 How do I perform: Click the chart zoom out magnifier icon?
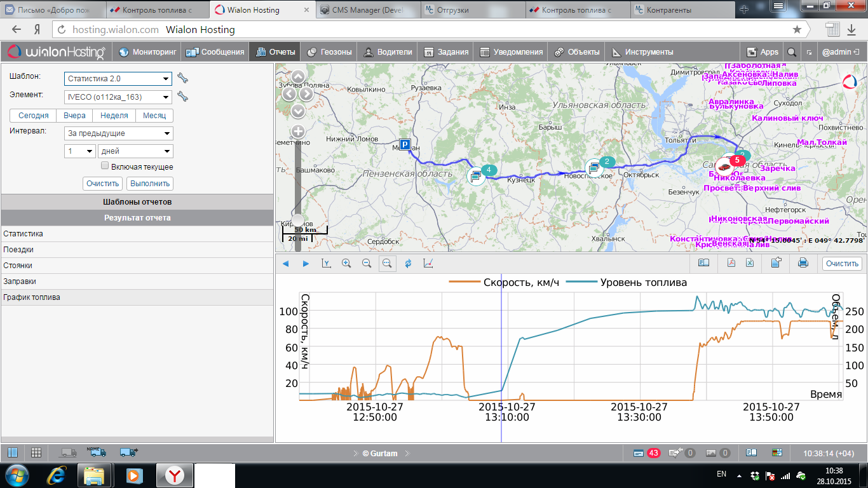coord(367,263)
